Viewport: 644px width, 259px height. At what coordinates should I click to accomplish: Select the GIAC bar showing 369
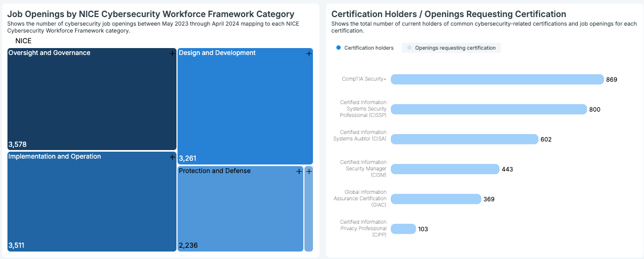[436, 199]
